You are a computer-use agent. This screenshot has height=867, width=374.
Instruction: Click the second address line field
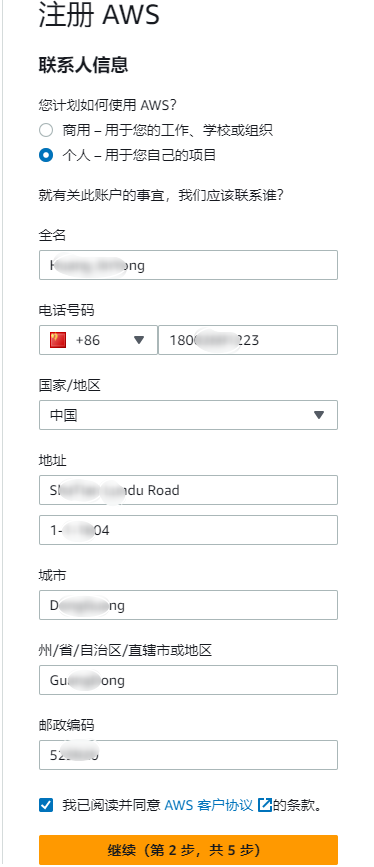click(x=188, y=530)
